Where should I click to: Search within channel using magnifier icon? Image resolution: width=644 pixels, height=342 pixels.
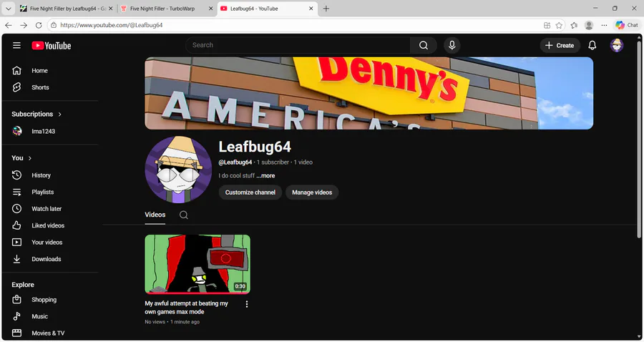point(184,215)
